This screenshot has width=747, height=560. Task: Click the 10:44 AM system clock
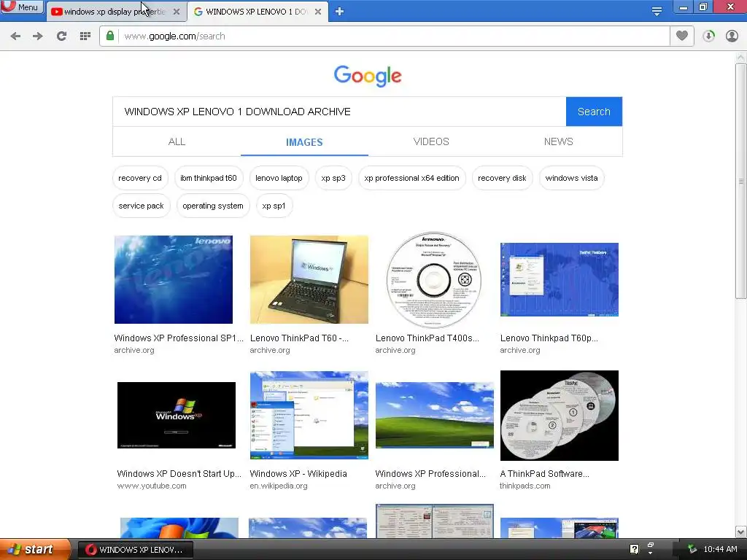click(720, 549)
